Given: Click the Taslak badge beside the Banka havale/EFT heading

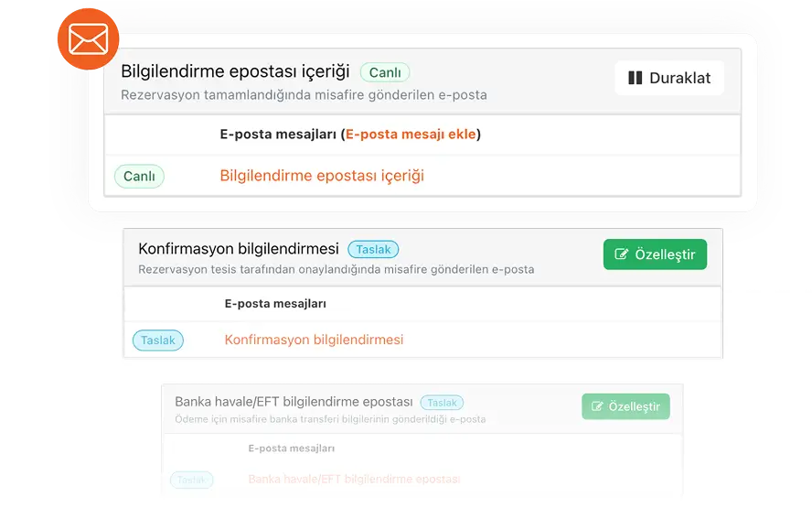Looking at the screenshot, I should tap(442, 403).
